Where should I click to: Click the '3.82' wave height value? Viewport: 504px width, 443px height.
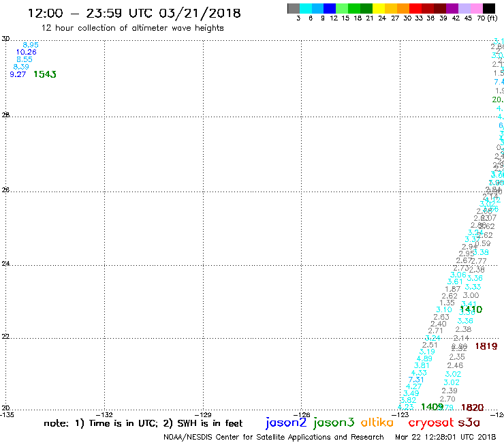pos(408,400)
